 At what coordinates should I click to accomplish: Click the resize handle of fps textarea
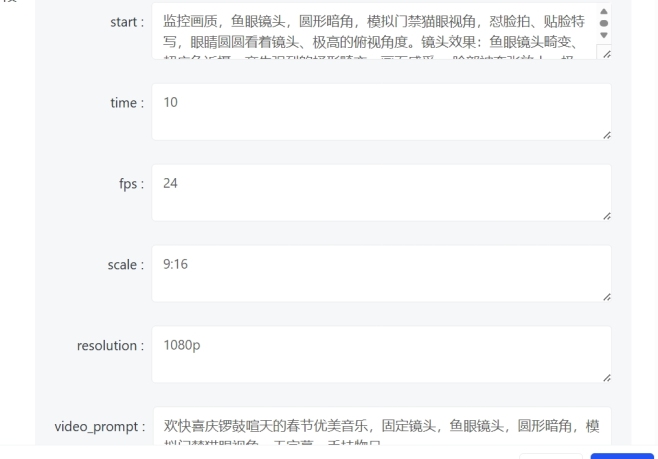click(606, 215)
